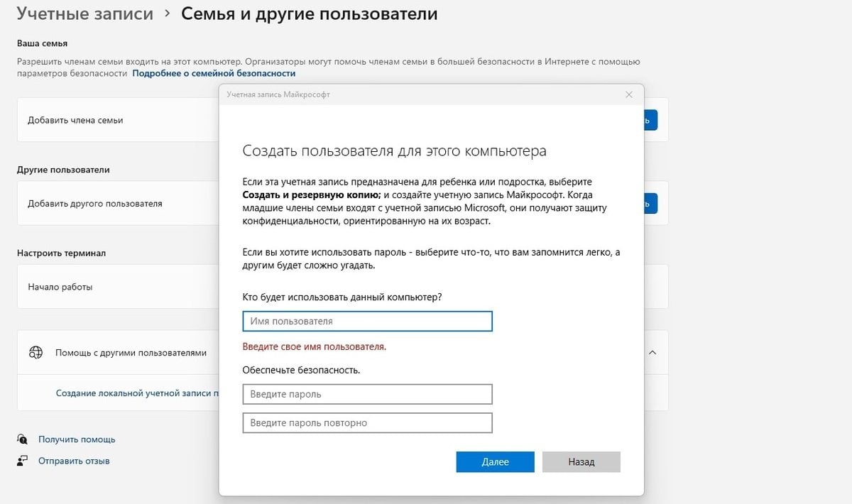Collapse the Помощь с другими пользователями section chevron

tap(652, 352)
